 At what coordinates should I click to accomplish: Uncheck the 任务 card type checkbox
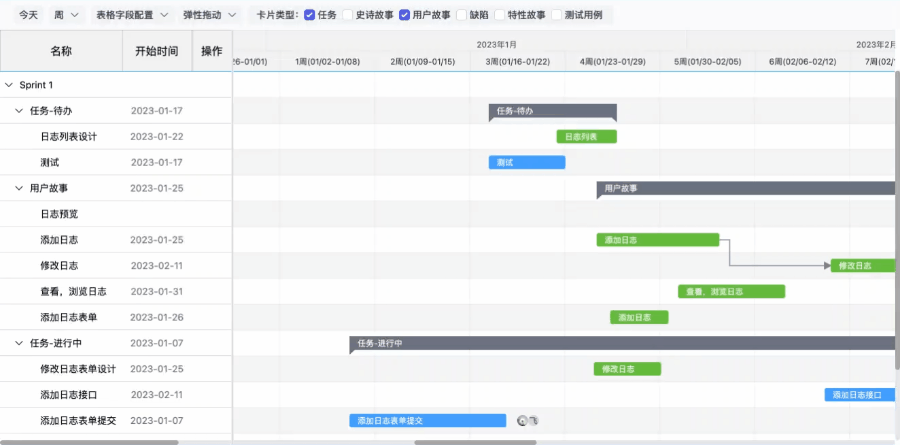click(309, 15)
